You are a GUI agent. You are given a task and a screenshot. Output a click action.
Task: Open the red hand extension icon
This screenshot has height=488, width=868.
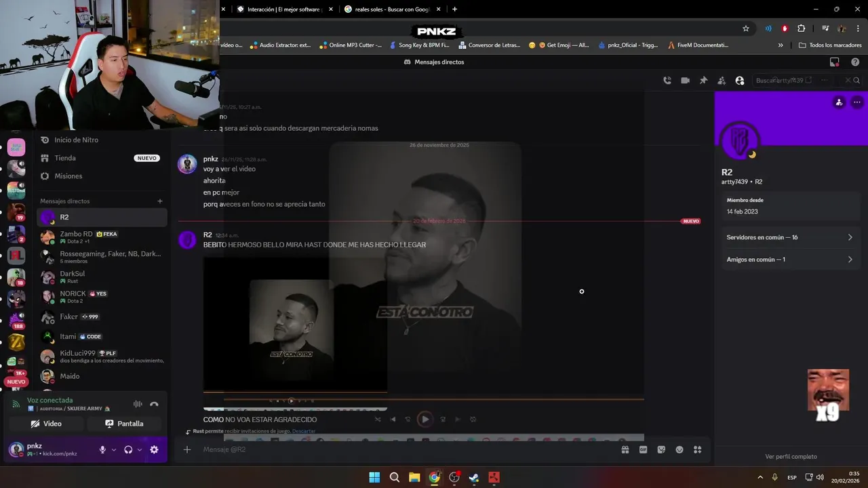(785, 28)
